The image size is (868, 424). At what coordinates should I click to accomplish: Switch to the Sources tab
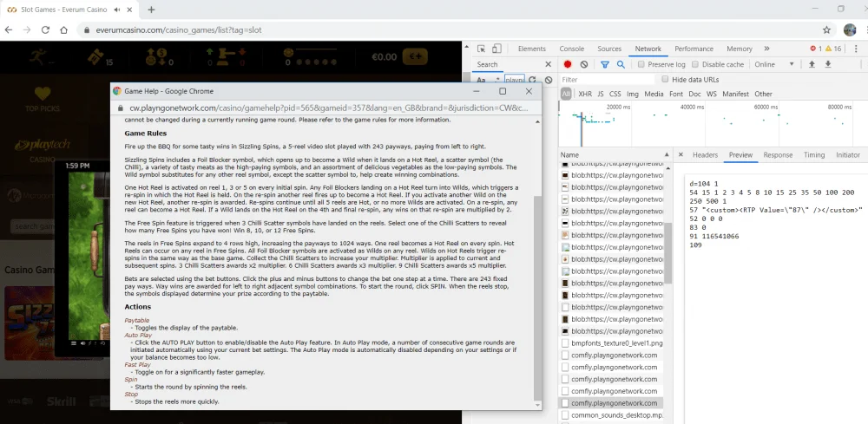(x=609, y=49)
